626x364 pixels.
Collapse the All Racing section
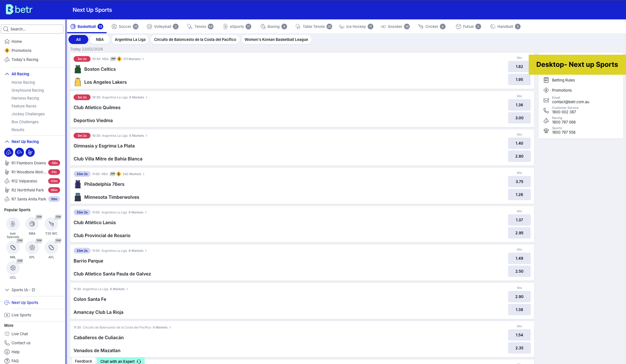pos(7,74)
